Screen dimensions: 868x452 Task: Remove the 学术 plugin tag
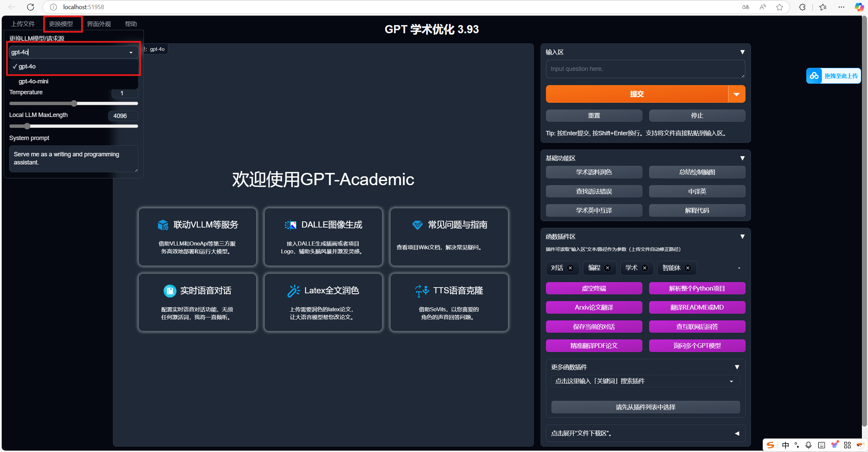tap(645, 268)
